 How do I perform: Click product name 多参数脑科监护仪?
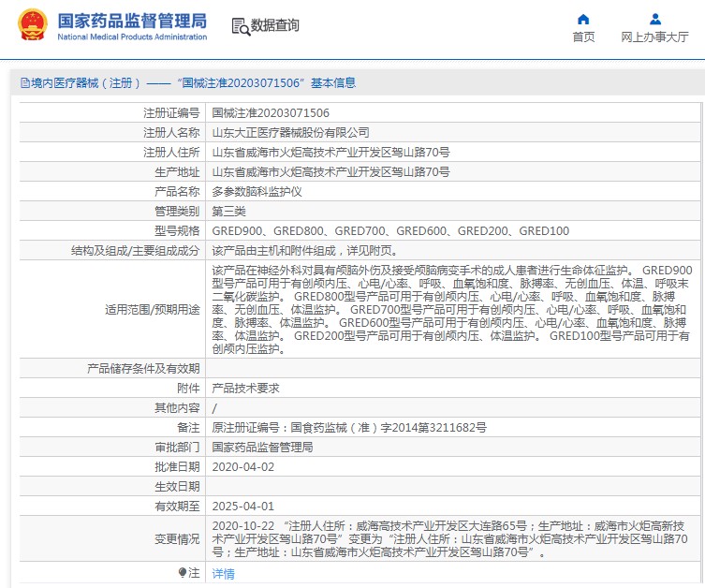(257, 192)
